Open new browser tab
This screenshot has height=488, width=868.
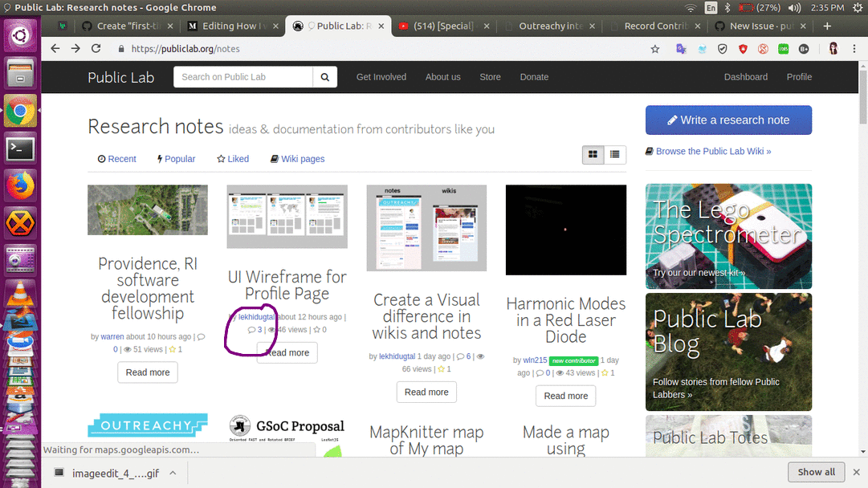(827, 26)
